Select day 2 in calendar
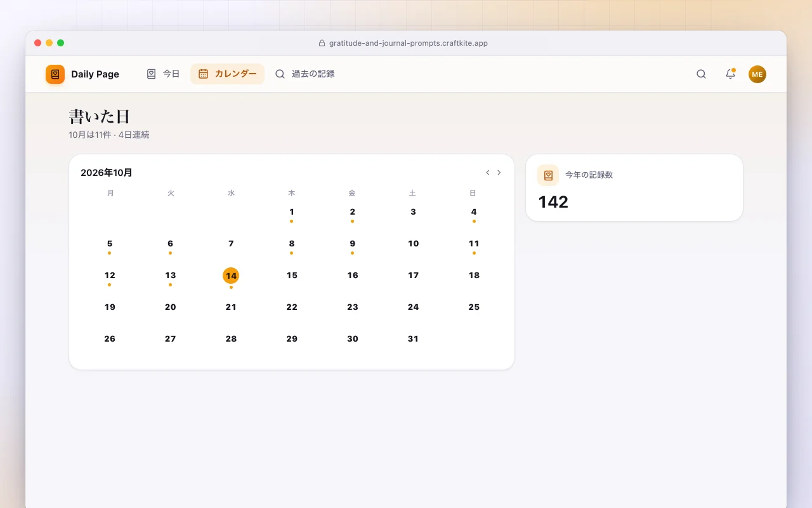 [353, 213]
